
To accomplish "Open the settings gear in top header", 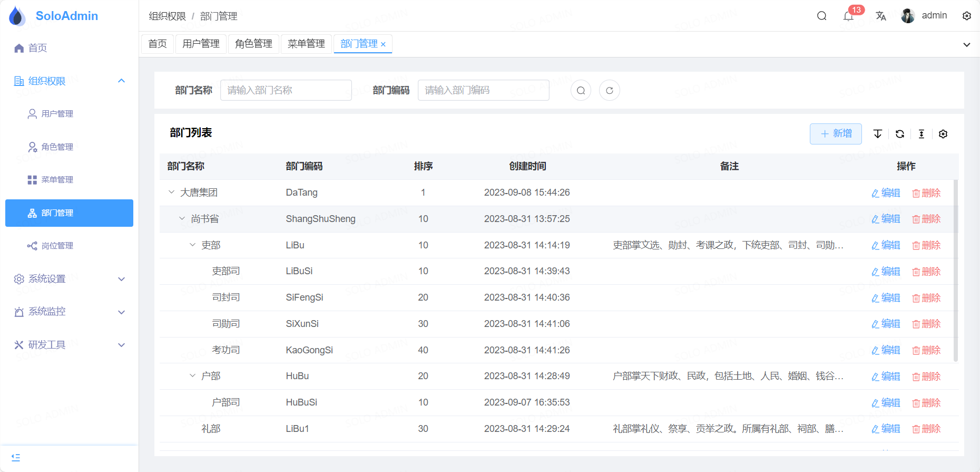I will pos(967,16).
